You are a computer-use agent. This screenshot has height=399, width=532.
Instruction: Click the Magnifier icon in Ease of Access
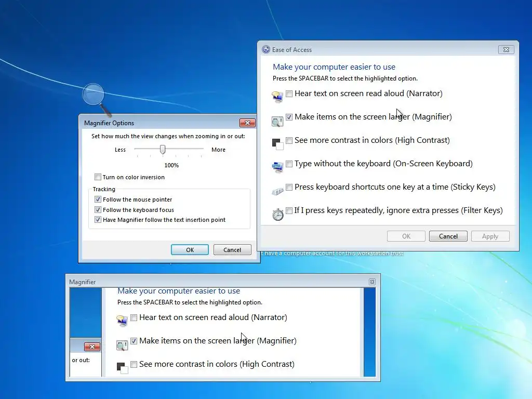click(x=277, y=121)
